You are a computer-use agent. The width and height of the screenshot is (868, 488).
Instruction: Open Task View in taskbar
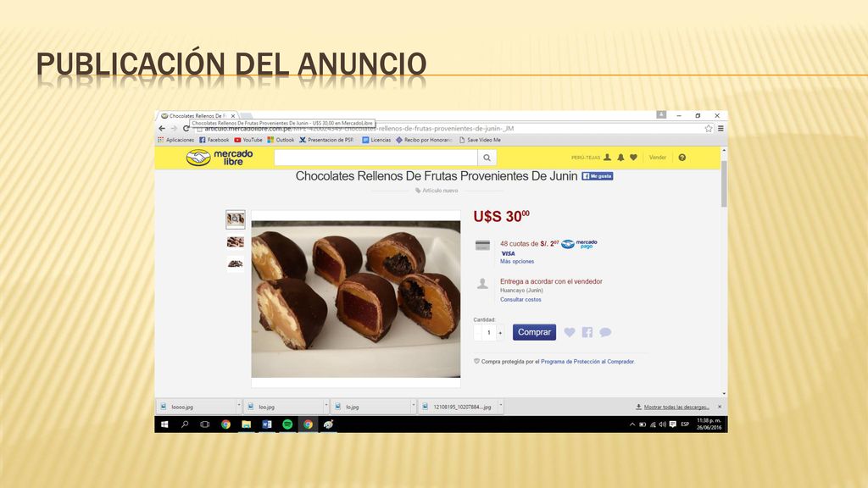(x=205, y=424)
